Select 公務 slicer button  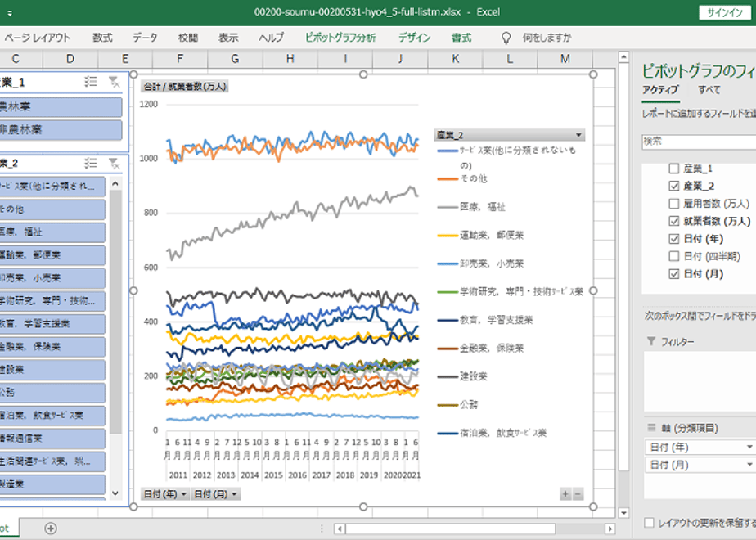click(x=52, y=392)
